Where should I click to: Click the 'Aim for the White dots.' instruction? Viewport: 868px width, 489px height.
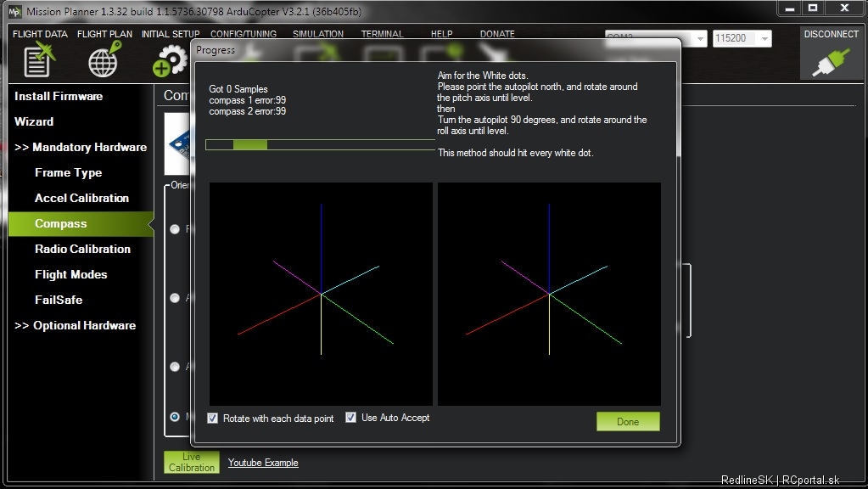(483, 76)
